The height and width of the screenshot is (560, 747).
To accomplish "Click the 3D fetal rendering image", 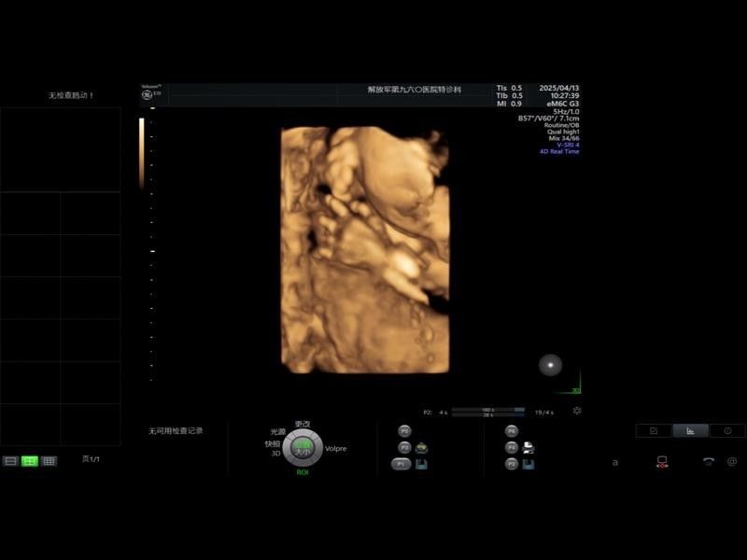I will pos(365,249).
